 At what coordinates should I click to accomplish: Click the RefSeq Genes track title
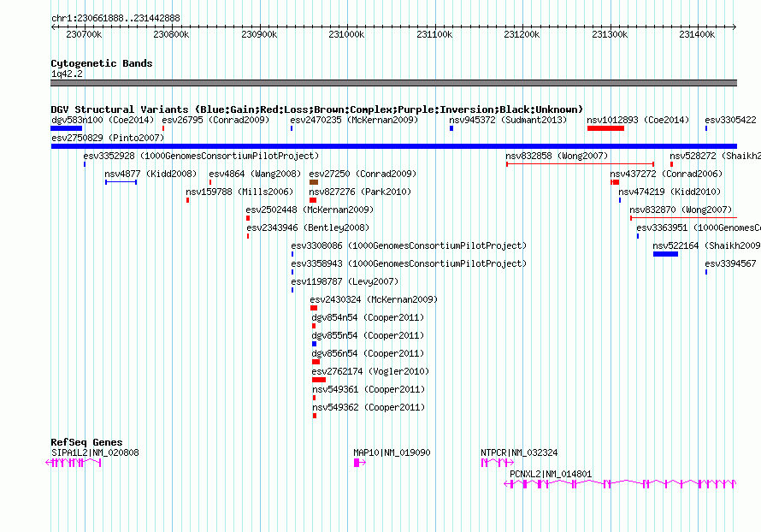click(x=86, y=442)
